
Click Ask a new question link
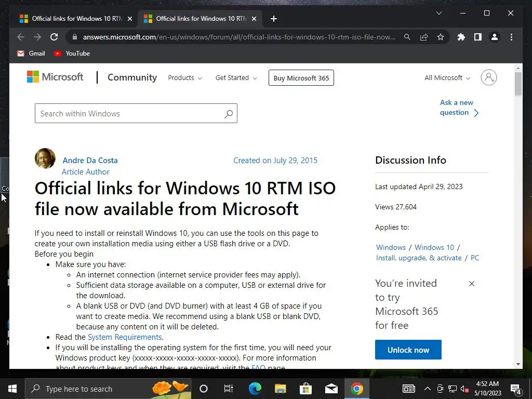(459, 108)
